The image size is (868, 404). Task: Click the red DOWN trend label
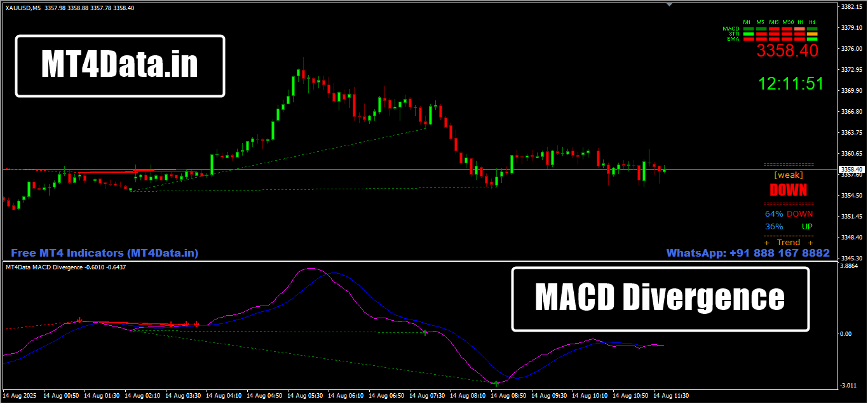pyautogui.click(x=788, y=190)
